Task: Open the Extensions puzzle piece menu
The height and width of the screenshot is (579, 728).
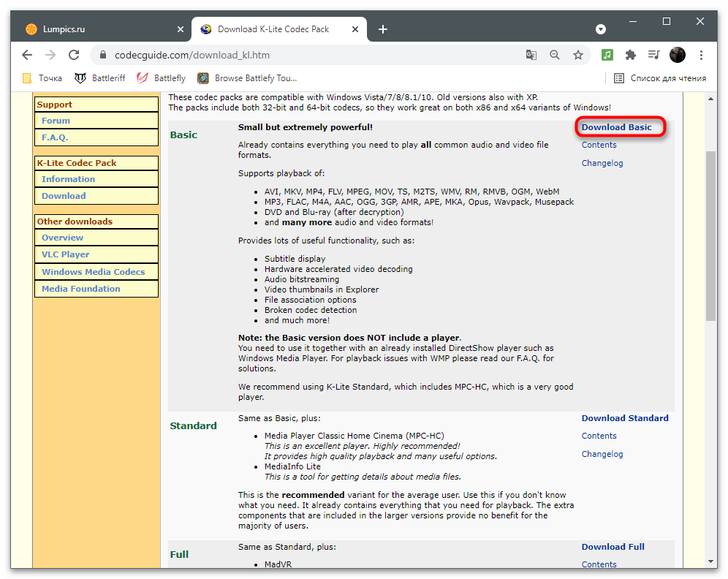Action: pos(631,56)
